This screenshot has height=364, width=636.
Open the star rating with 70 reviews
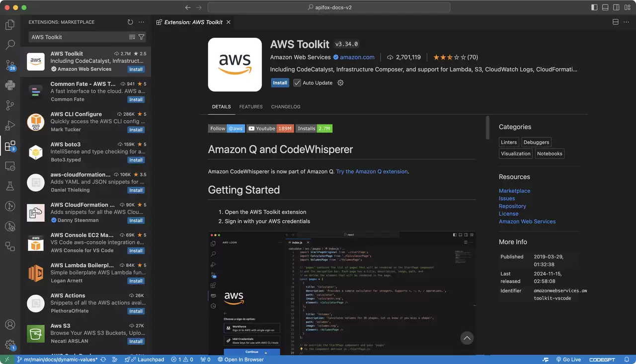(456, 57)
